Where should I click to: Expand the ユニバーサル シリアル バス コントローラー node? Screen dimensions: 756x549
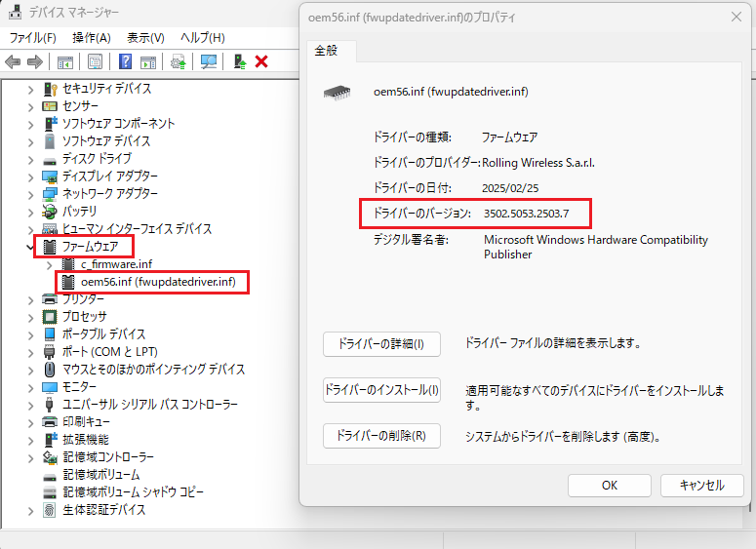click(30, 405)
